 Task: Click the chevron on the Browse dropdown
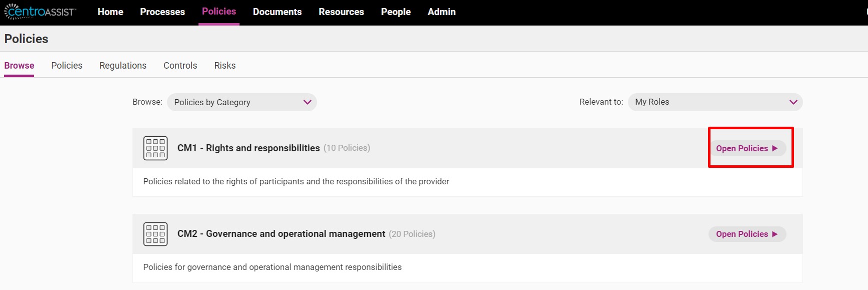307,102
